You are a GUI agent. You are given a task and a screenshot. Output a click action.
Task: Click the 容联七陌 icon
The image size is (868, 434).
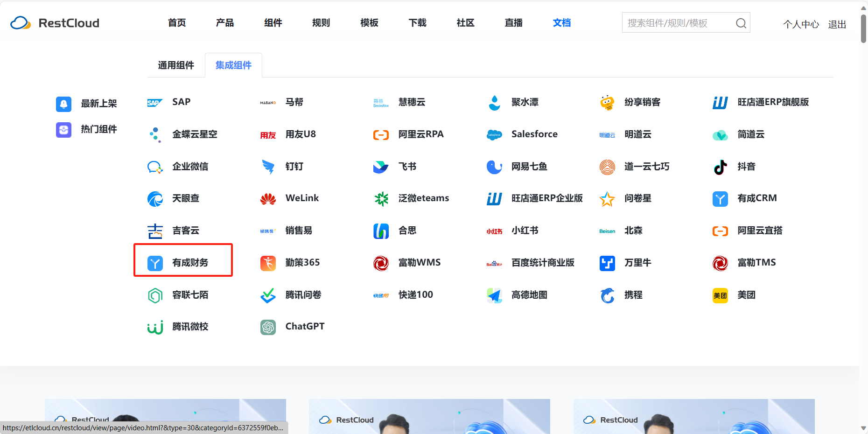155,295
